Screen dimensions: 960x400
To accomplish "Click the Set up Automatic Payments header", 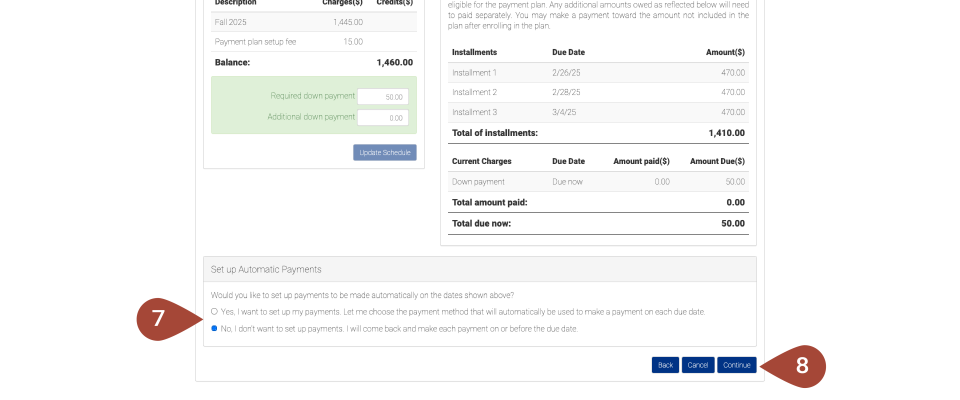I will (x=479, y=270).
